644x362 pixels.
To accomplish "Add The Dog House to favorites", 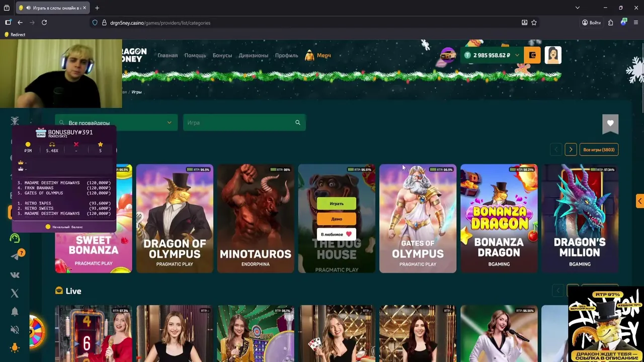I will tap(337, 234).
